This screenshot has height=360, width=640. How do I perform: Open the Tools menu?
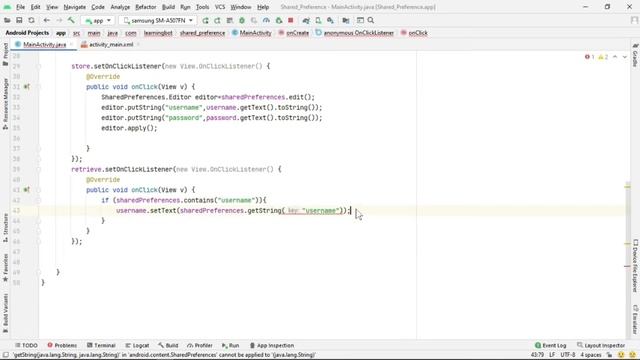202,7
